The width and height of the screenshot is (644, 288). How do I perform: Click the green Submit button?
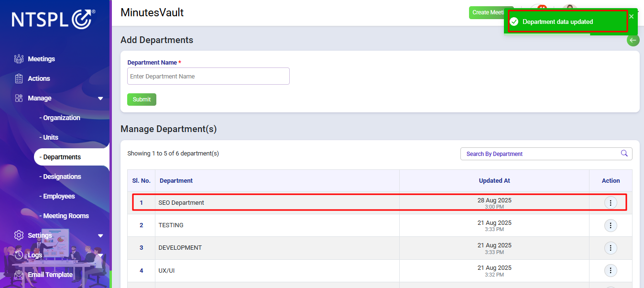coord(142,100)
